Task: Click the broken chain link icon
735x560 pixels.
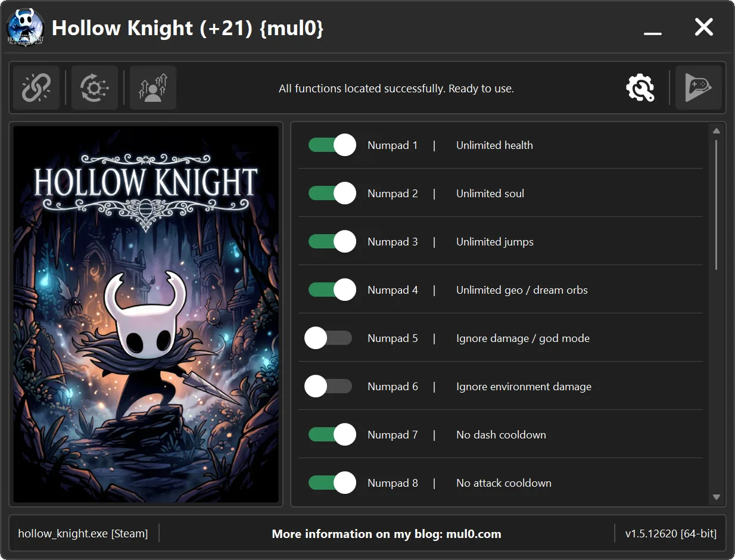Action: [x=36, y=88]
